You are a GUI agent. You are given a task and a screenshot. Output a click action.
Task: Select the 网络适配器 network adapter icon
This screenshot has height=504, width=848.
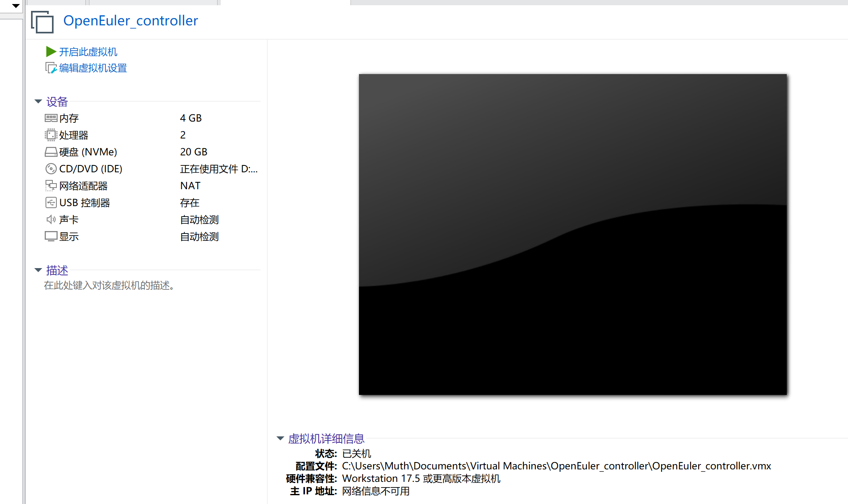click(51, 186)
